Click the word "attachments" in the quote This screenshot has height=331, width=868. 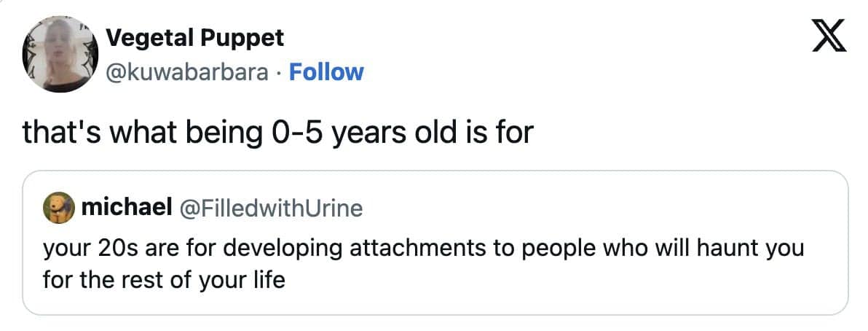413,248
